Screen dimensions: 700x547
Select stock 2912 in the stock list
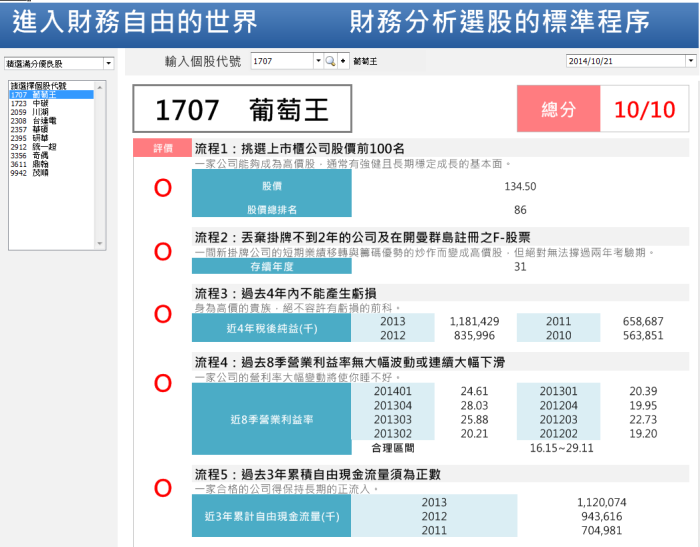[x=51, y=146]
